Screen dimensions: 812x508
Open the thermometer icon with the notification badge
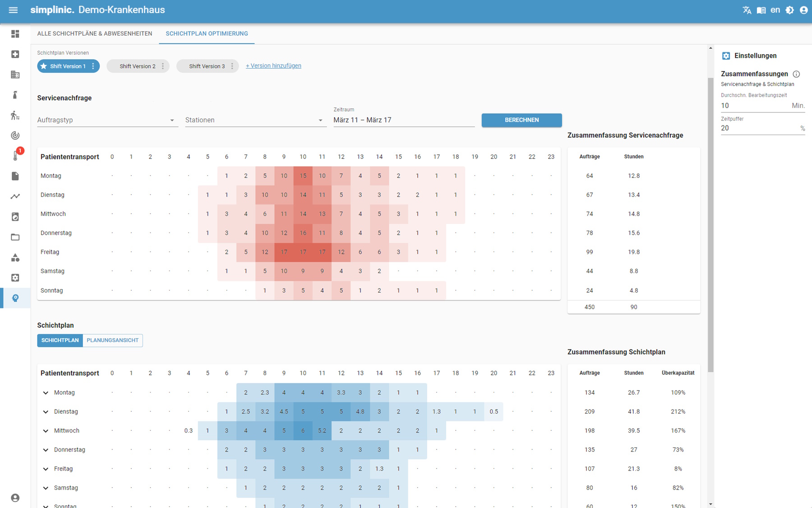pos(15,156)
